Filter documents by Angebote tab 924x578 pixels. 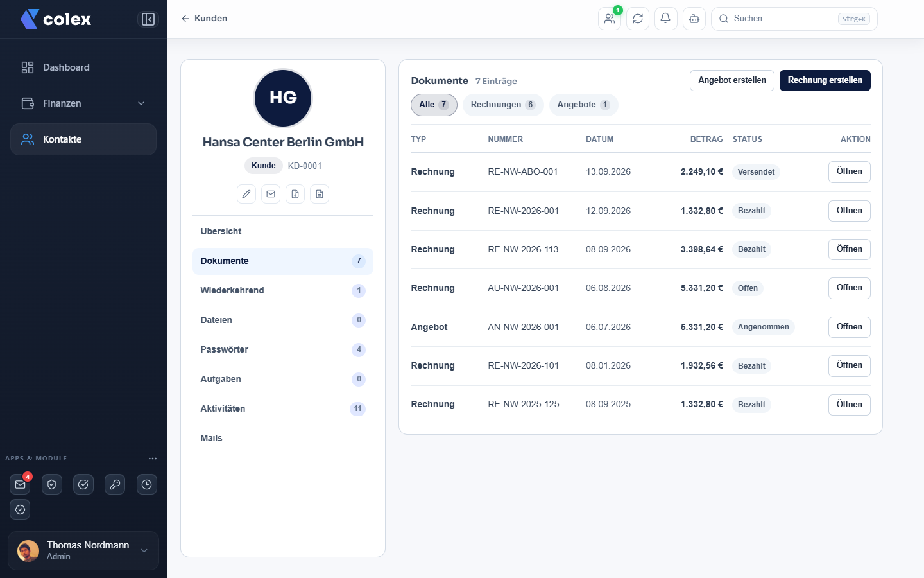pyautogui.click(x=583, y=105)
